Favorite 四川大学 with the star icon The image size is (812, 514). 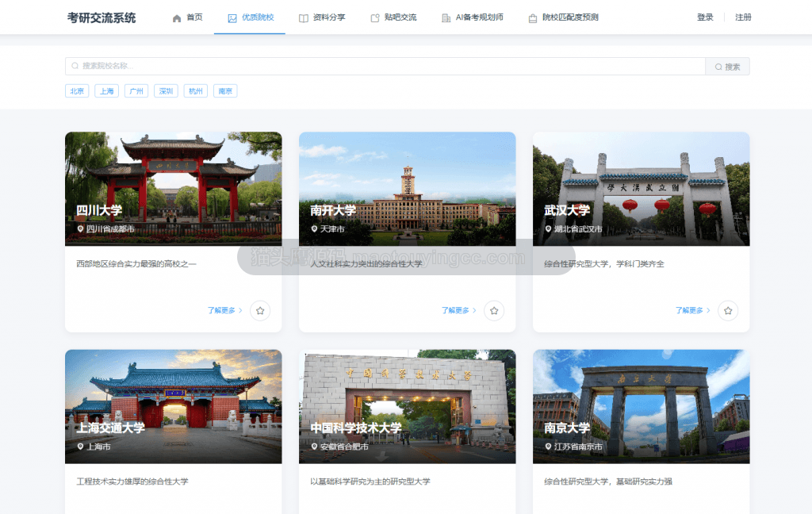[260, 311]
